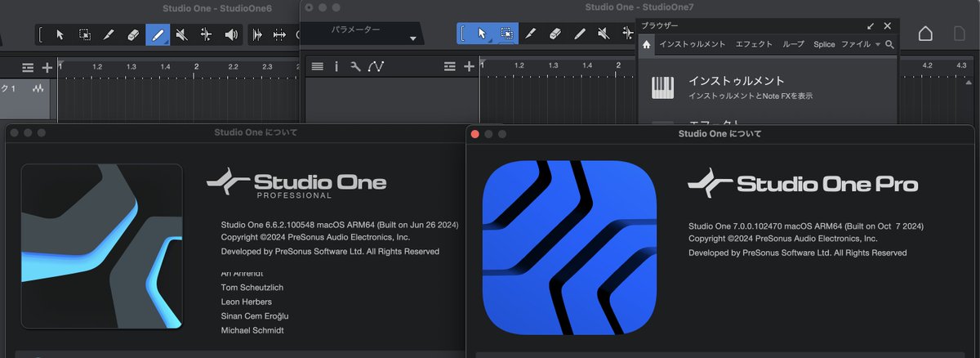
Task: Click the credit name 'Michael Schmidt'
Action: (252, 330)
